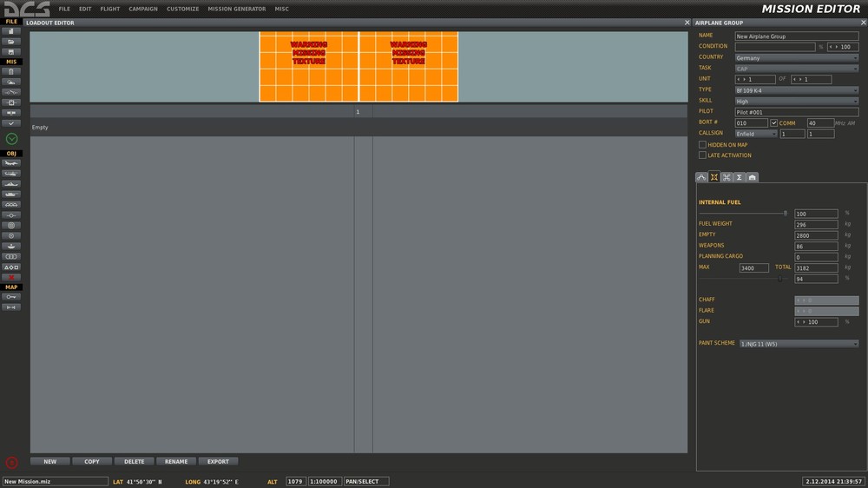Click the checkmark icon under MIS
868x488 pixels.
(11, 123)
